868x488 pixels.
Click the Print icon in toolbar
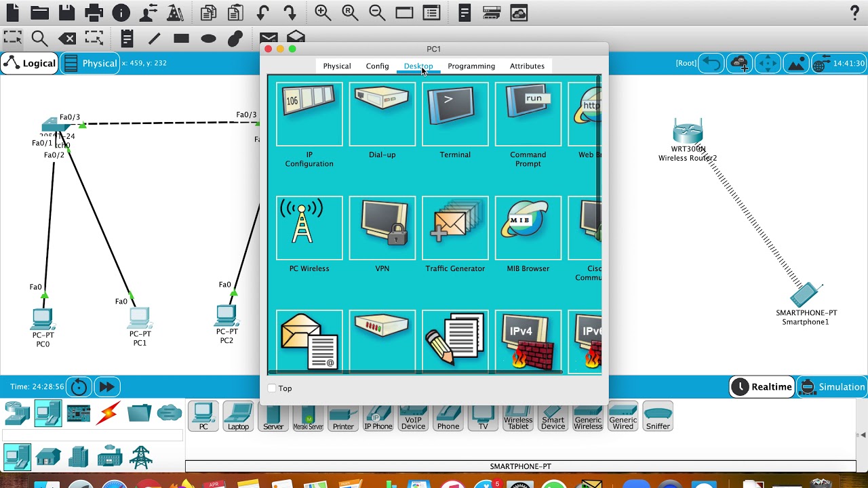pos(94,13)
